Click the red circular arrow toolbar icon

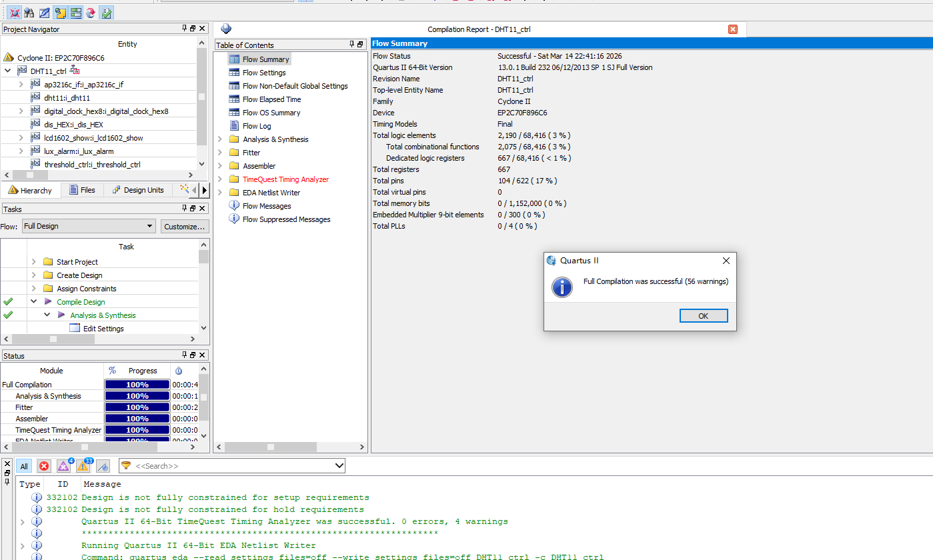click(x=91, y=13)
